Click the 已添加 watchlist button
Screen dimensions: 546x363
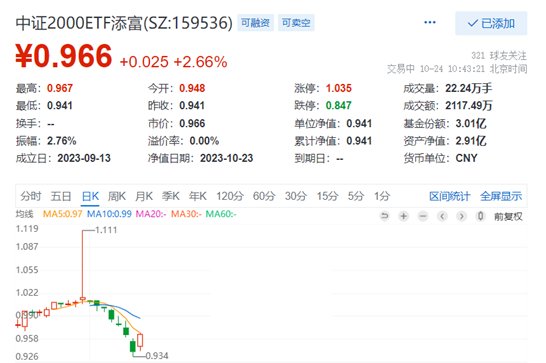click(x=491, y=23)
